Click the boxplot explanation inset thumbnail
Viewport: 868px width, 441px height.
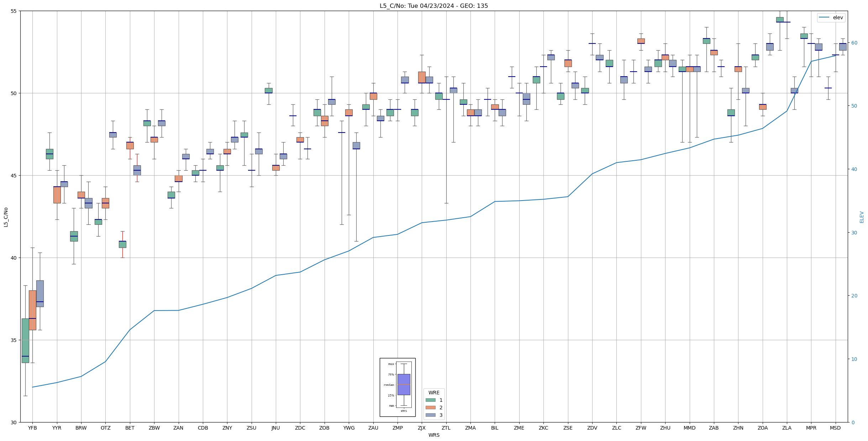398,387
